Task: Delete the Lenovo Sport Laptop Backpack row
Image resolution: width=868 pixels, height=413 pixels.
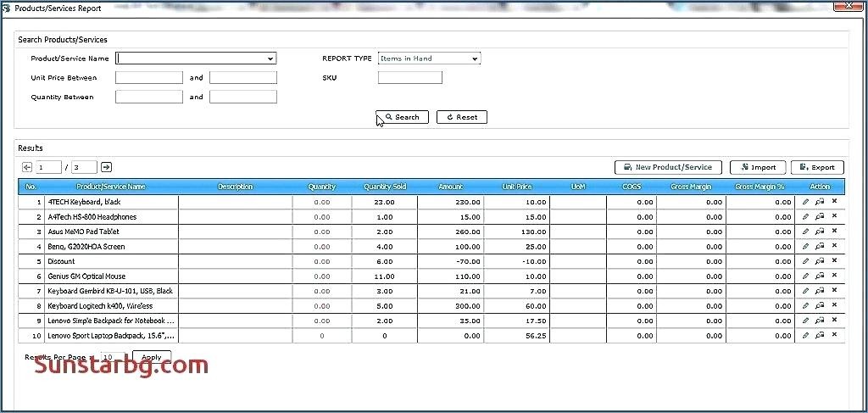Action: pyautogui.click(x=834, y=335)
